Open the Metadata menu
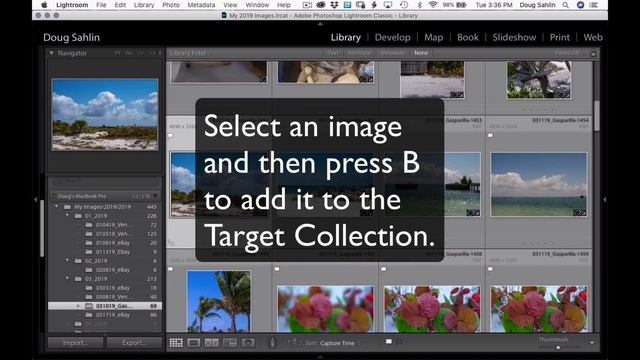The image size is (640, 360). (201, 5)
